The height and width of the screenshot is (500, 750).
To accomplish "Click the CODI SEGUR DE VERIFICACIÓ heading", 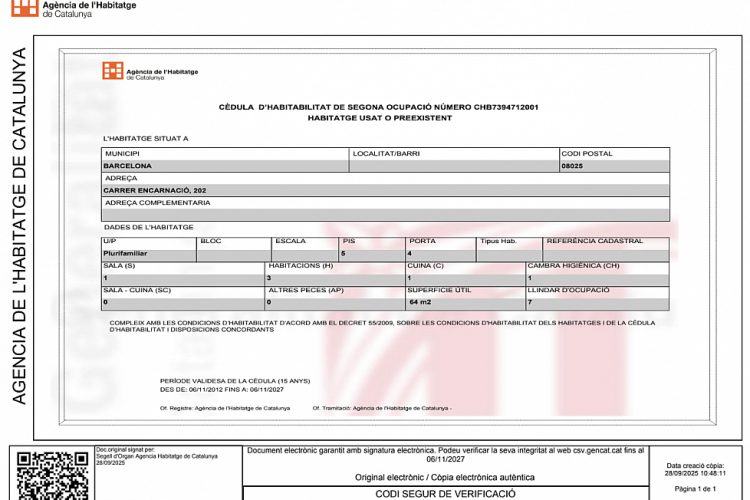I will (445, 493).
